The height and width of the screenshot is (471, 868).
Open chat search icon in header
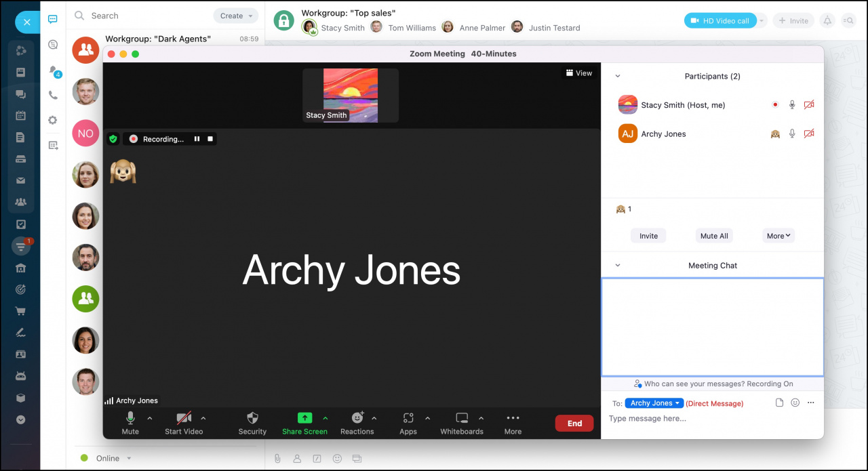tap(848, 21)
